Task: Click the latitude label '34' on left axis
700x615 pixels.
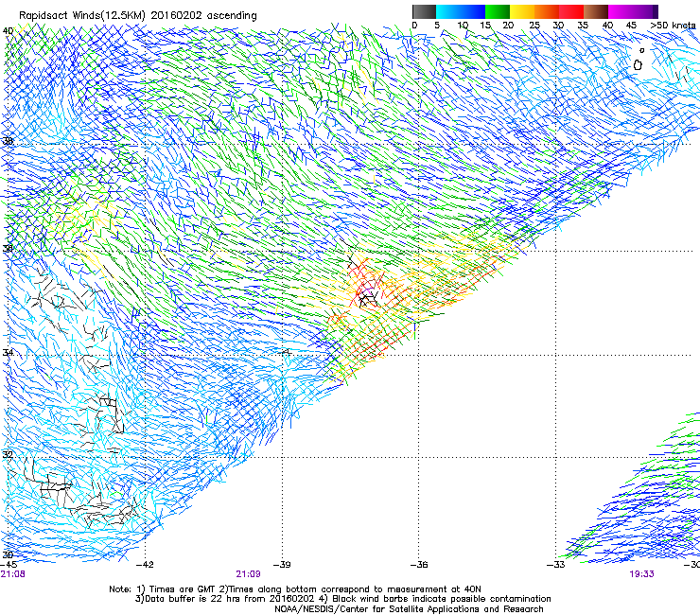Action: tap(8, 353)
